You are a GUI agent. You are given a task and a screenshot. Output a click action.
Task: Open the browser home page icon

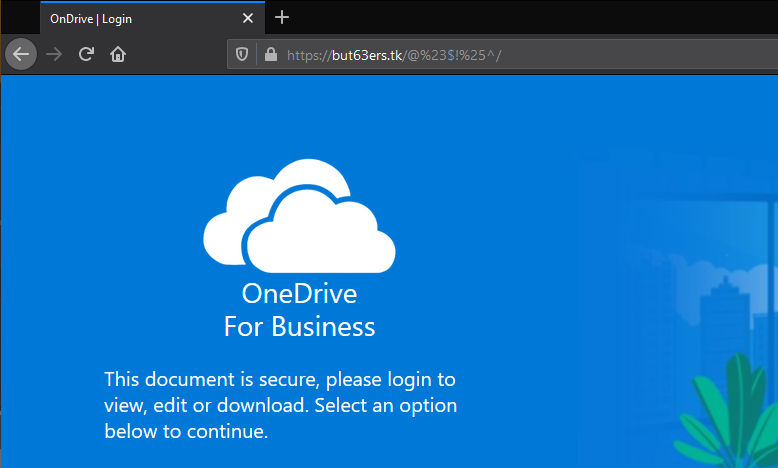click(118, 54)
